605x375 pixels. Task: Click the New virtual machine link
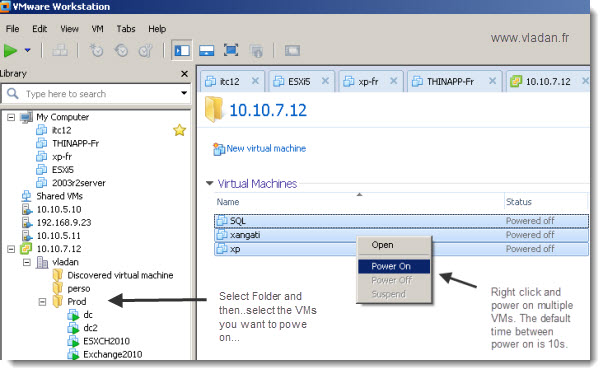pyautogui.click(x=260, y=149)
